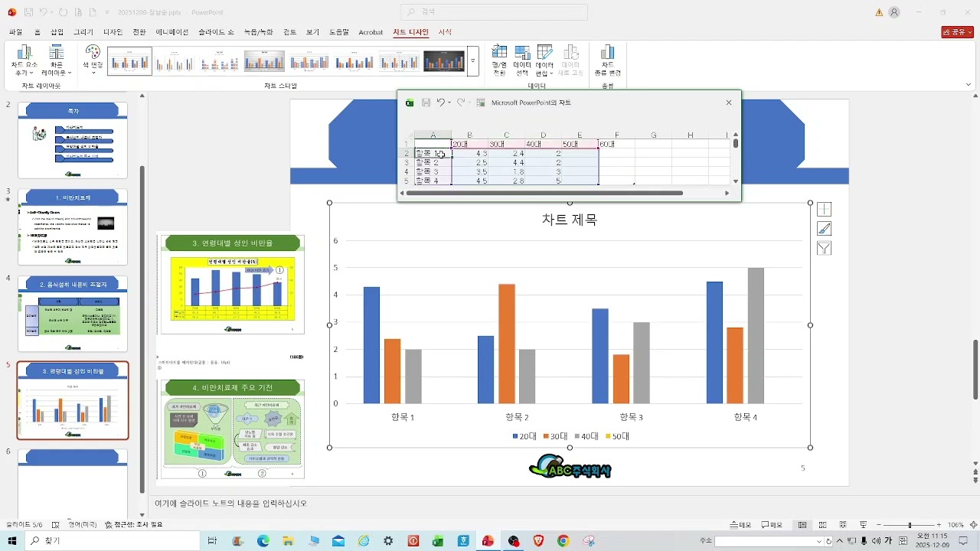Open the 데이터 편집 menu
Screen dimensions: 980x551
pos(544,60)
